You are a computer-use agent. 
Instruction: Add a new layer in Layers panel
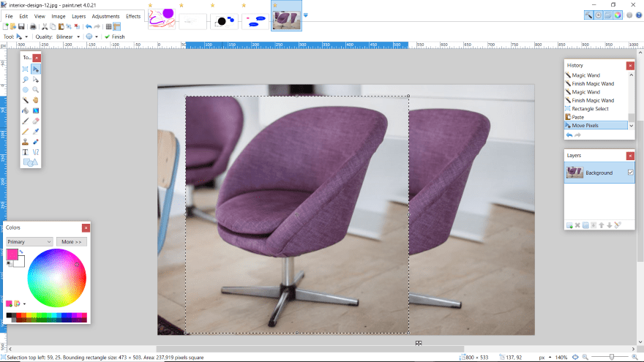(x=569, y=225)
